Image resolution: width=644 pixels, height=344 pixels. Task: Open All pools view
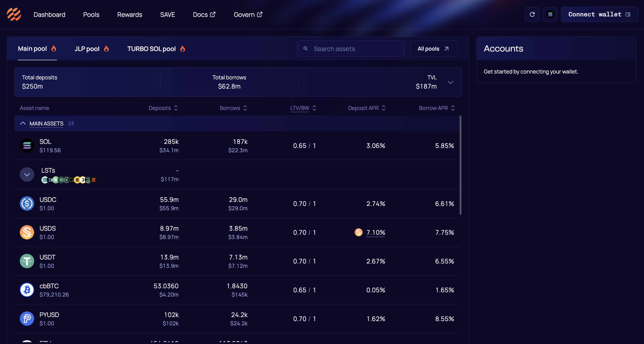point(433,49)
